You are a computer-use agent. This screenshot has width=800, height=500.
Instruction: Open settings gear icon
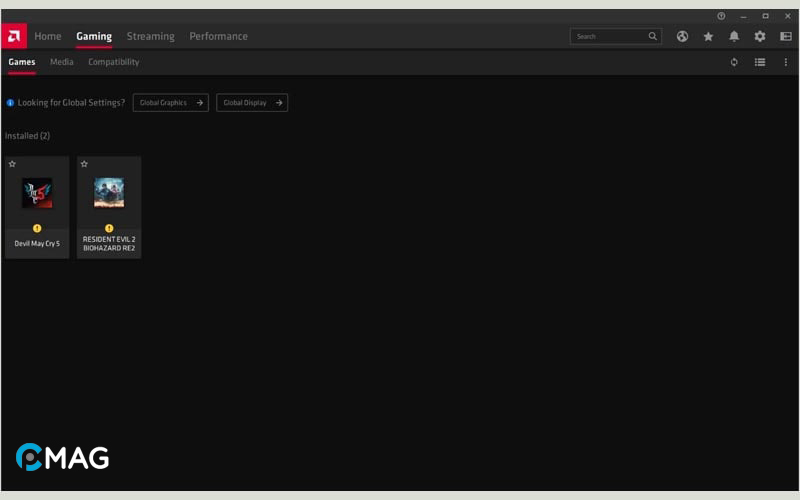click(760, 36)
